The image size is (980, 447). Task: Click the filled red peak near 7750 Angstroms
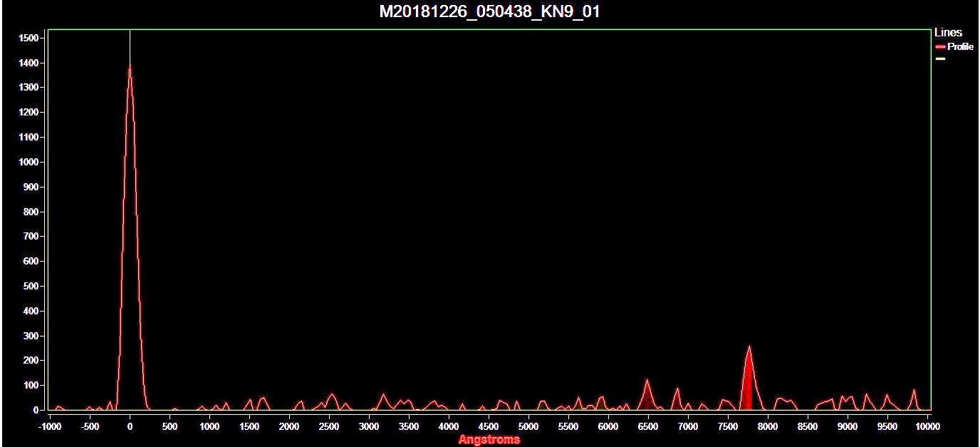(749, 378)
